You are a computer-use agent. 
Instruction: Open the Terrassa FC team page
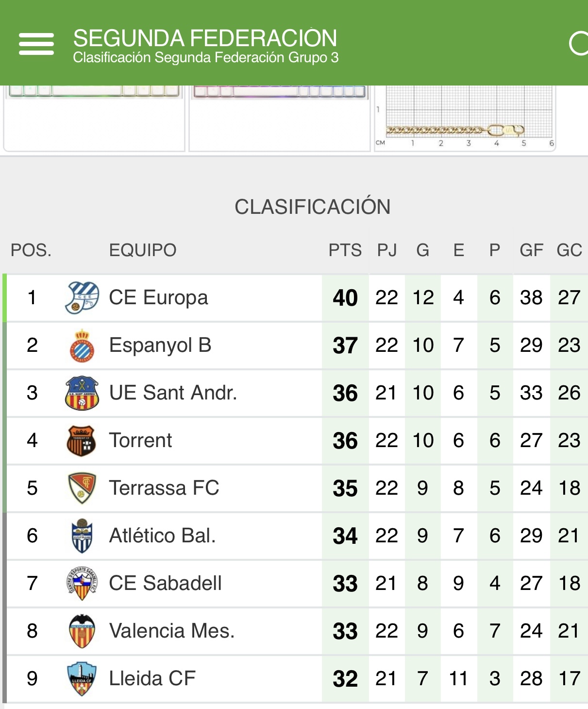pyautogui.click(x=164, y=488)
